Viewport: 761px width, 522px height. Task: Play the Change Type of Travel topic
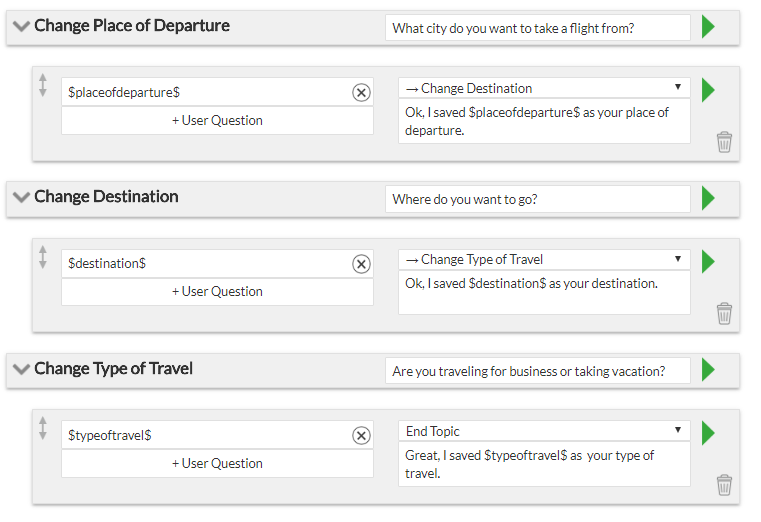click(x=708, y=370)
